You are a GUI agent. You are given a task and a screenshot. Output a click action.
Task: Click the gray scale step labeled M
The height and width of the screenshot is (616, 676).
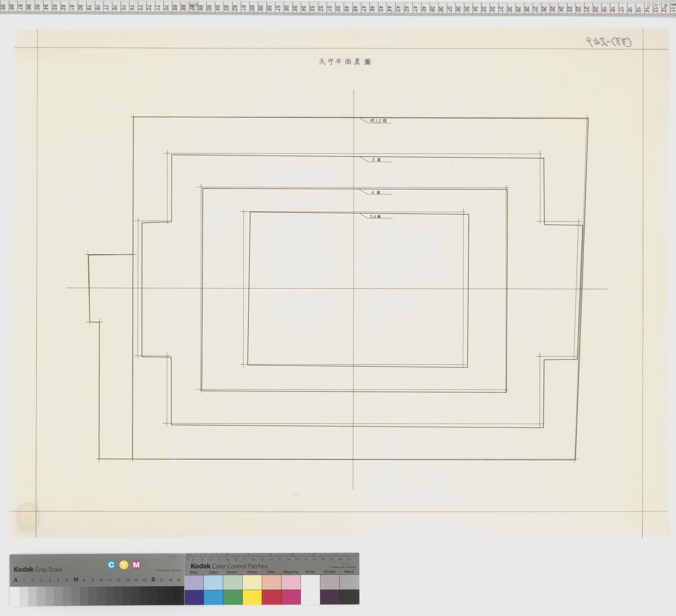pos(76,596)
